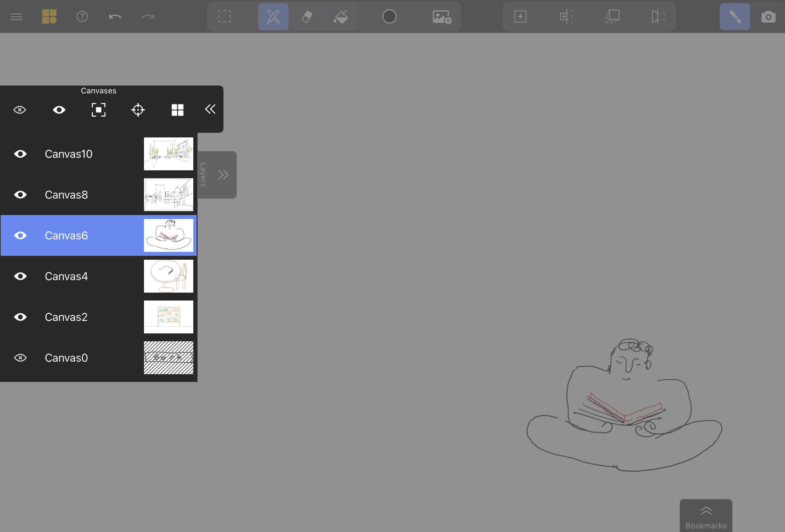
Task: Click the Canvases panel title
Action: click(99, 90)
